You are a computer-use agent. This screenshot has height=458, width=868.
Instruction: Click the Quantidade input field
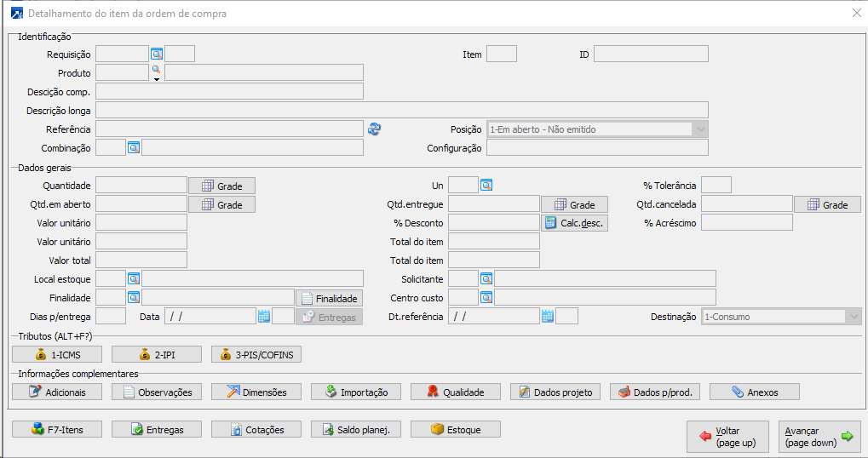[x=141, y=186]
